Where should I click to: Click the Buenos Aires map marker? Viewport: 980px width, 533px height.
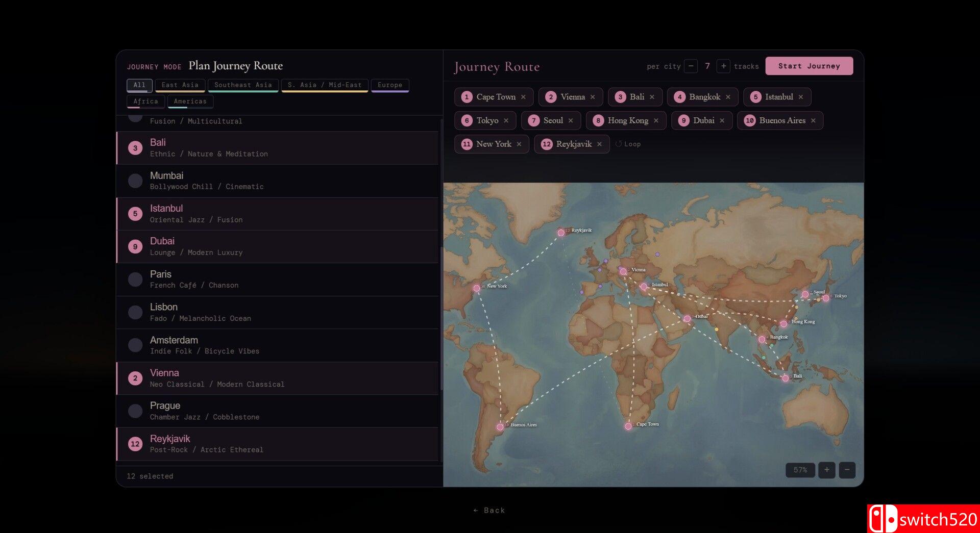click(500, 427)
